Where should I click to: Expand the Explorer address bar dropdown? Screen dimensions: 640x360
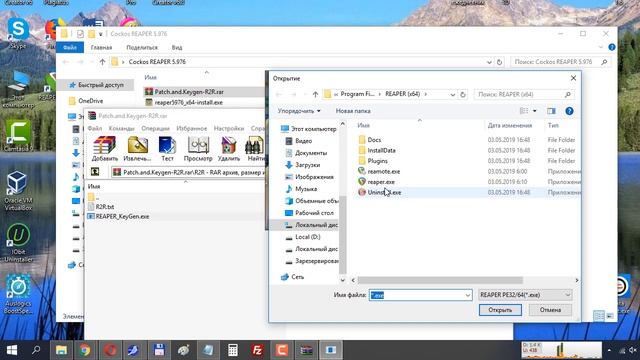pos(489,62)
